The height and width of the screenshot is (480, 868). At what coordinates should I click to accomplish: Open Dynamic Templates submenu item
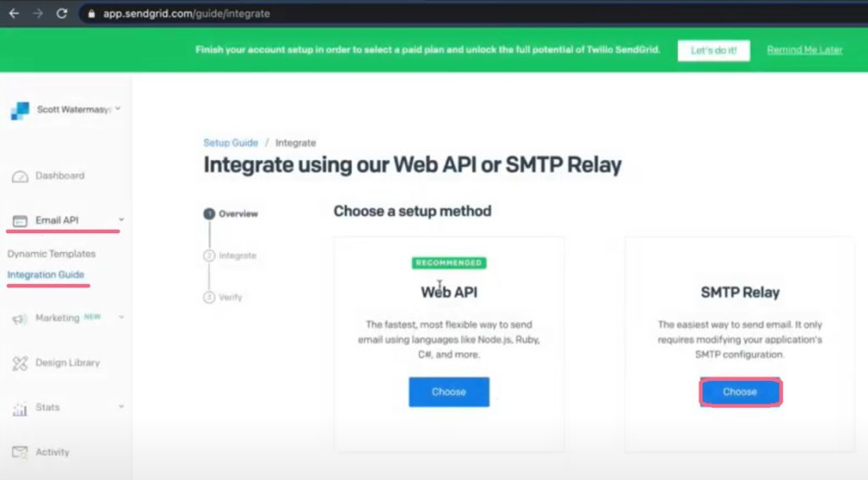coord(52,254)
